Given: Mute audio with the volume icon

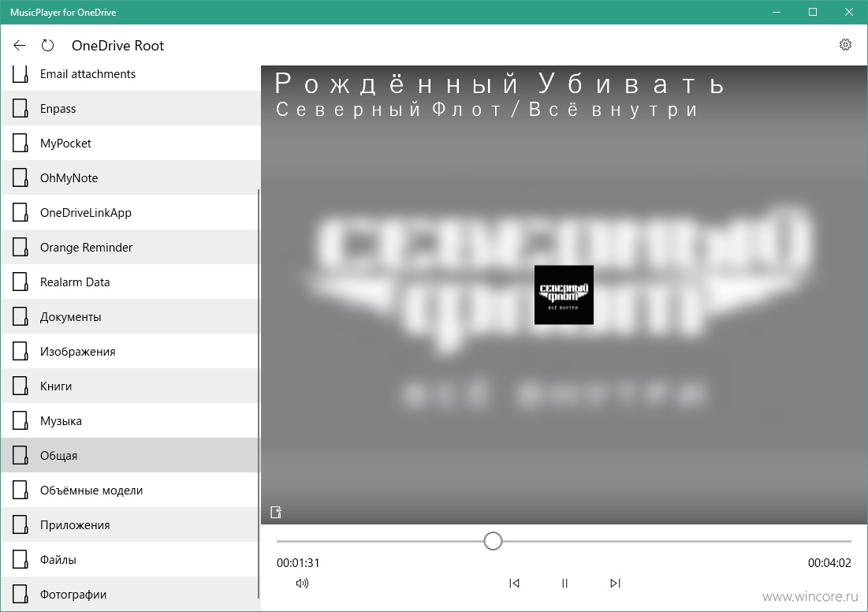Looking at the screenshot, I should (x=302, y=583).
